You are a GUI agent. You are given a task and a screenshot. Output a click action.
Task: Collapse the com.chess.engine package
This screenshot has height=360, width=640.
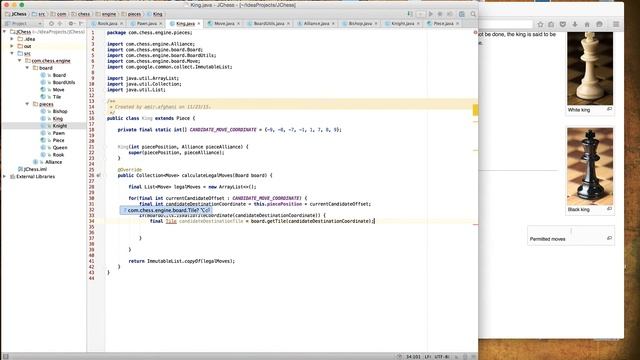pyautogui.click(x=19, y=60)
